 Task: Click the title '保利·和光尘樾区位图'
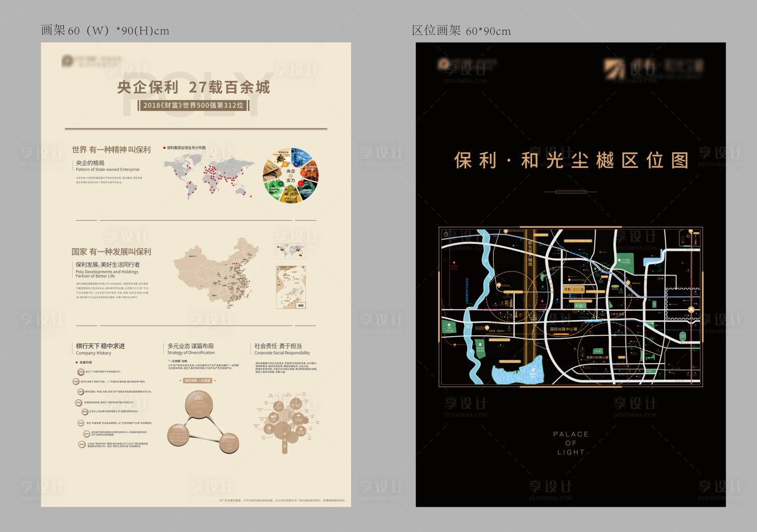click(x=571, y=161)
